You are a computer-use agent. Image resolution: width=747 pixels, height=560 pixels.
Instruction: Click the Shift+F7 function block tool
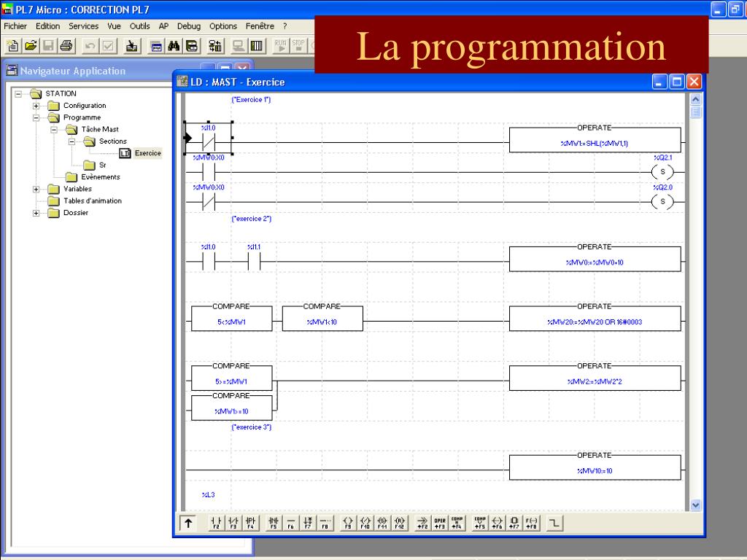(x=514, y=524)
